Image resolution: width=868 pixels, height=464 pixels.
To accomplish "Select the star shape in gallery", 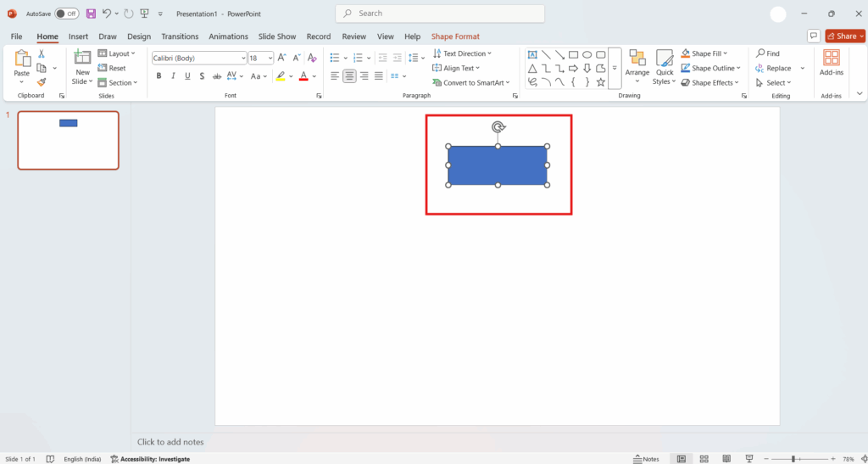I will [x=601, y=82].
